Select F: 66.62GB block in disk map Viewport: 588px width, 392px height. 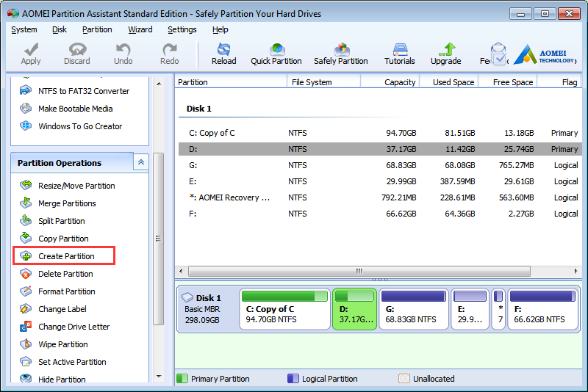[x=543, y=309]
